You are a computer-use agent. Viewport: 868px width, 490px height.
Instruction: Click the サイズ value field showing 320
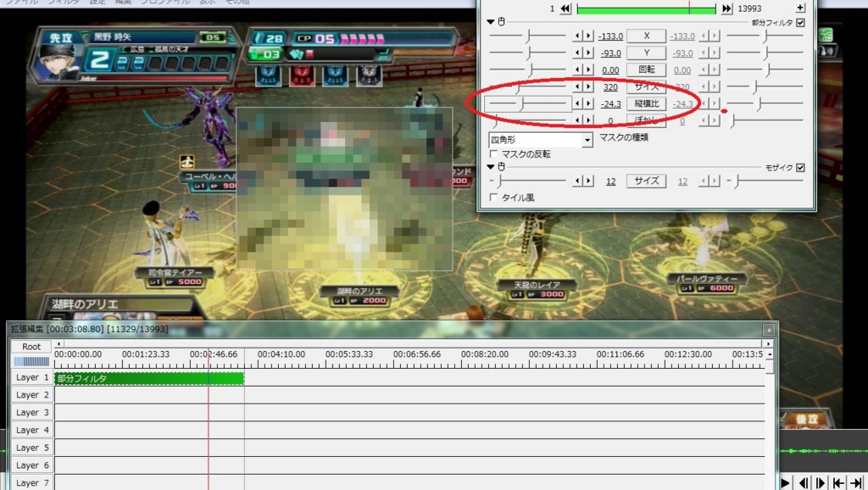[x=610, y=87]
